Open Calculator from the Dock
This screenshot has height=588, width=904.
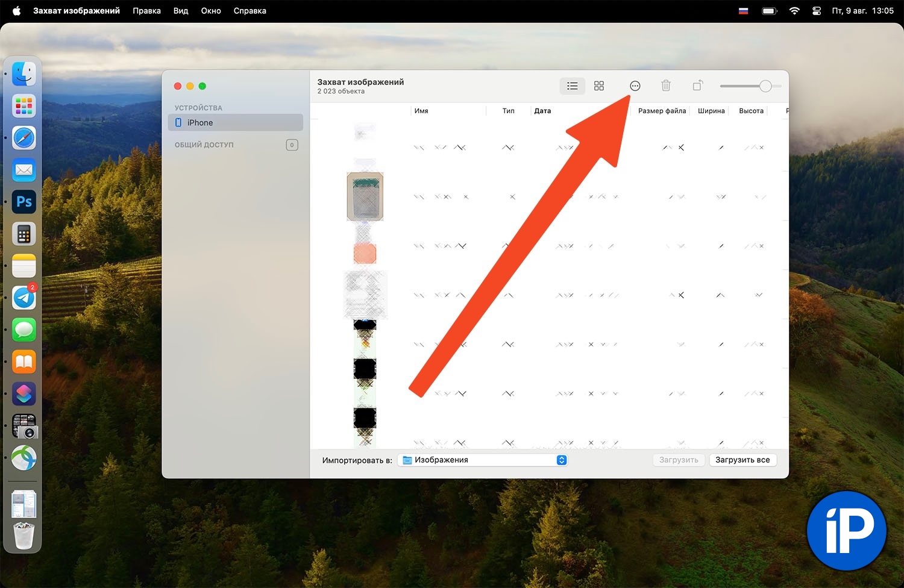[24, 234]
